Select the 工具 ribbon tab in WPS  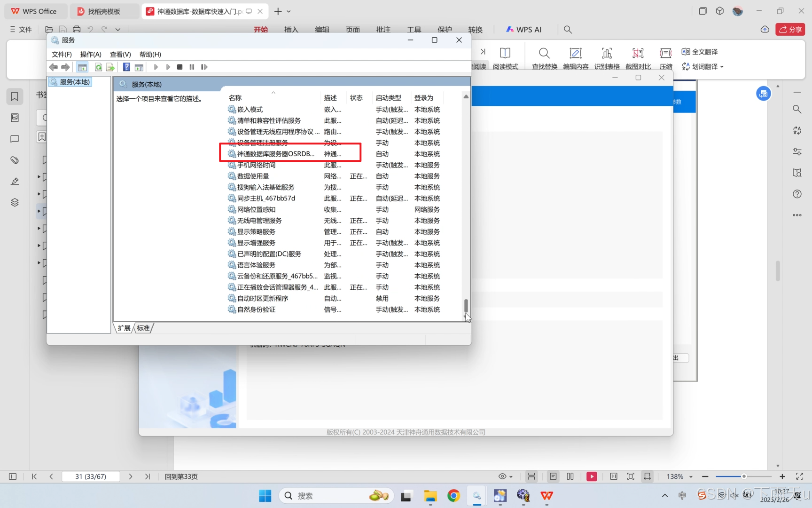[414, 30]
